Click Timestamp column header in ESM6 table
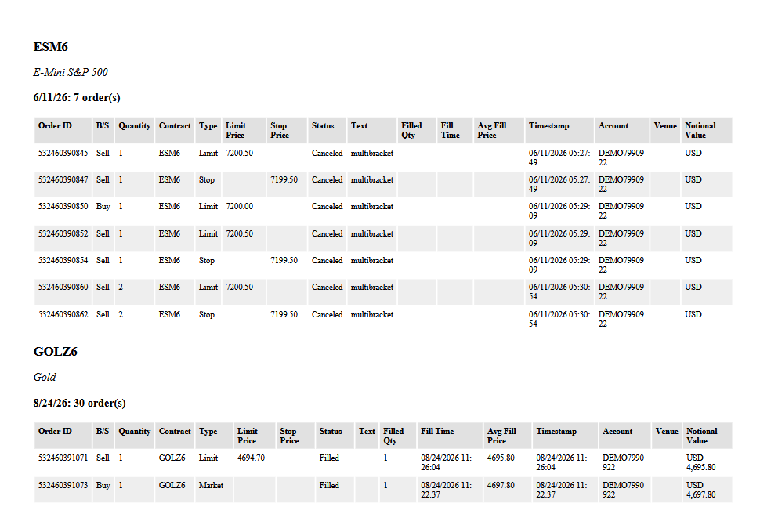The height and width of the screenshot is (532, 760). [548, 126]
